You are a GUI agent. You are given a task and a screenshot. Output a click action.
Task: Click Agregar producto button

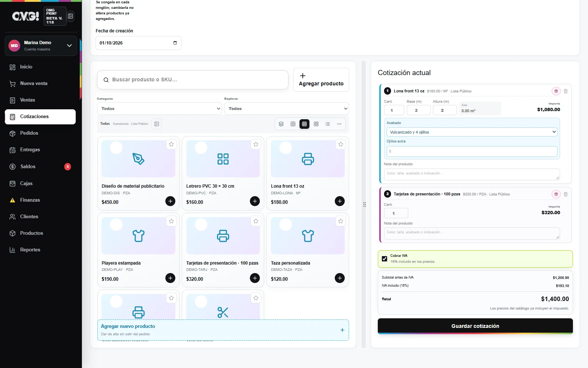[x=321, y=79]
